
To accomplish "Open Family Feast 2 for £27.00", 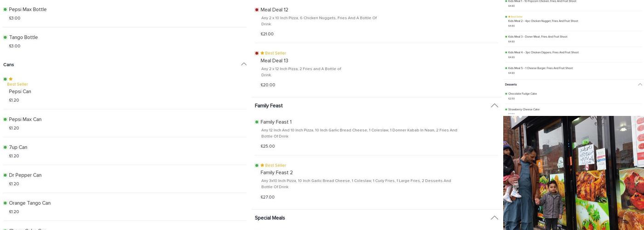I will pos(276,173).
